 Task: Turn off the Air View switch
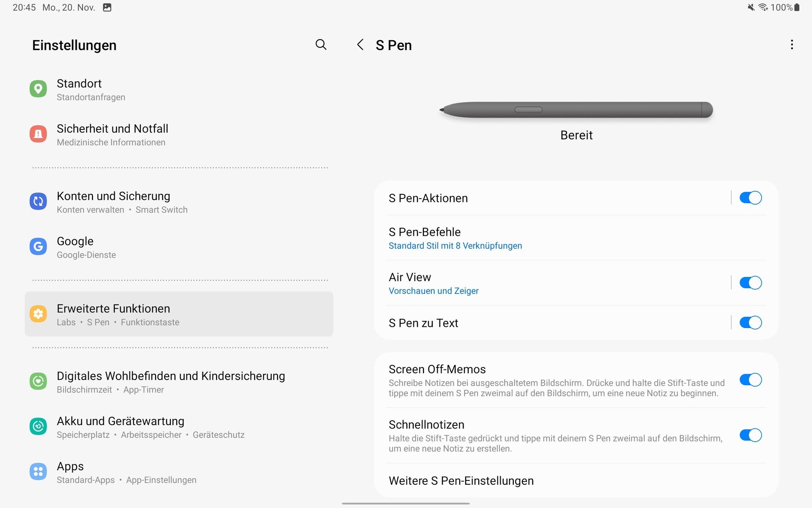click(750, 283)
